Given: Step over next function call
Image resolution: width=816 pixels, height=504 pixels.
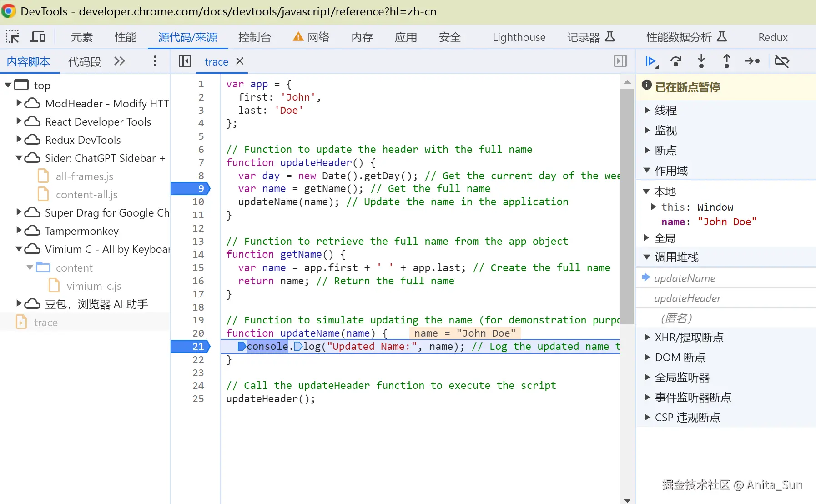Looking at the screenshot, I should pos(676,61).
